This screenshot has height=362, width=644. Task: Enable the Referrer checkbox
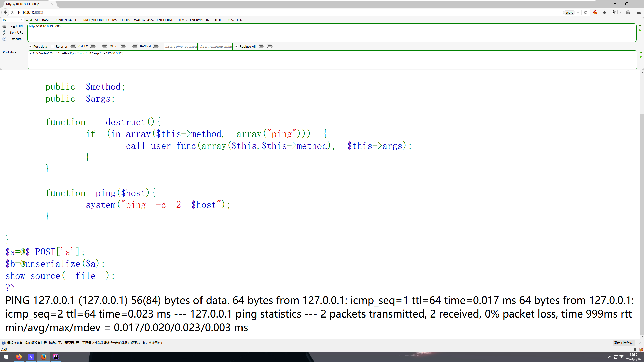pyautogui.click(x=53, y=47)
